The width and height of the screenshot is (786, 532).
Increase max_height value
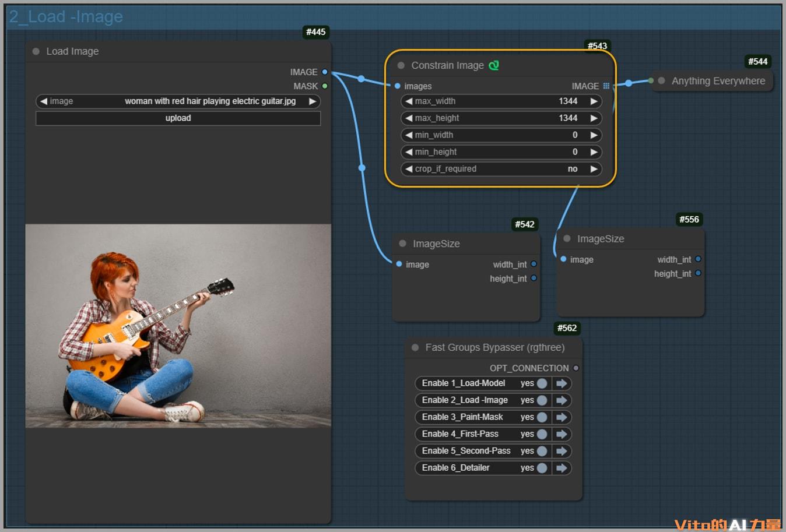tap(594, 118)
